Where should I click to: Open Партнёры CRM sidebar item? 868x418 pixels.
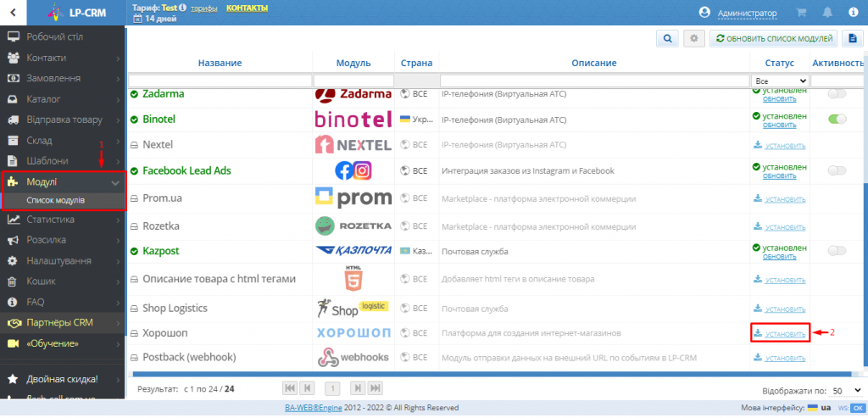click(63, 323)
